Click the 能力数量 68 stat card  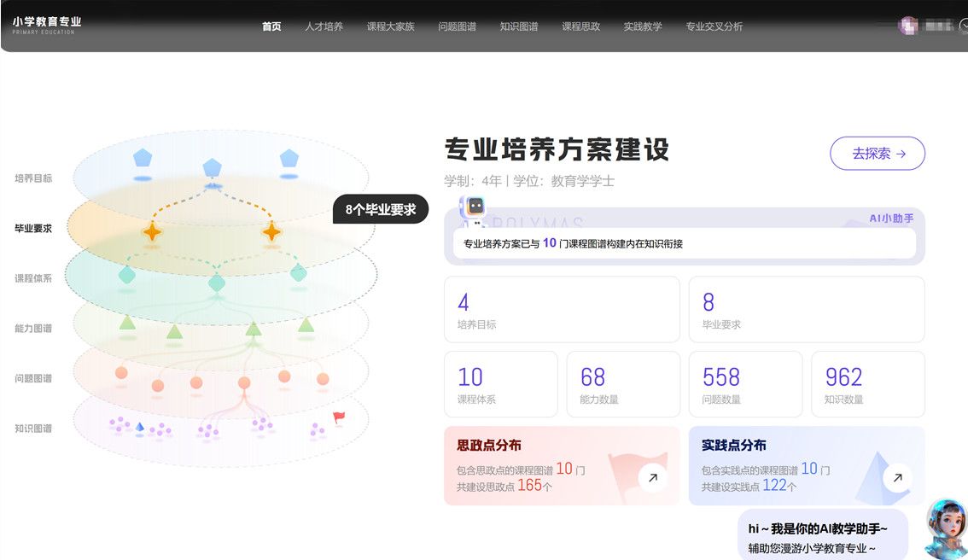622,384
